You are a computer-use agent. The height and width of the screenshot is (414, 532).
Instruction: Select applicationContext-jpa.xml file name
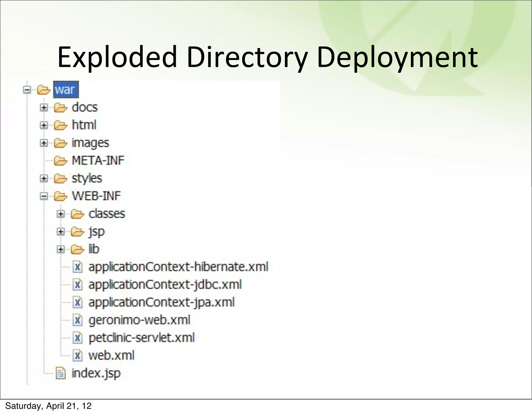pyautogui.click(x=162, y=303)
